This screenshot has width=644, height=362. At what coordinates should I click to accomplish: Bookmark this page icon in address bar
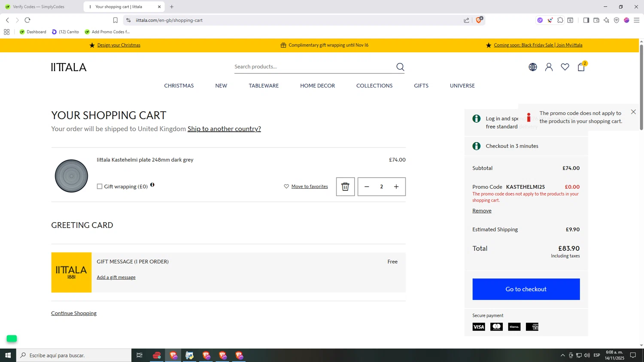[x=115, y=20]
